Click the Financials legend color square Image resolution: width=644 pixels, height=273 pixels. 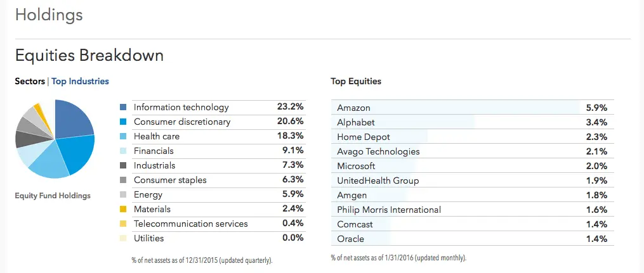[x=123, y=151]
